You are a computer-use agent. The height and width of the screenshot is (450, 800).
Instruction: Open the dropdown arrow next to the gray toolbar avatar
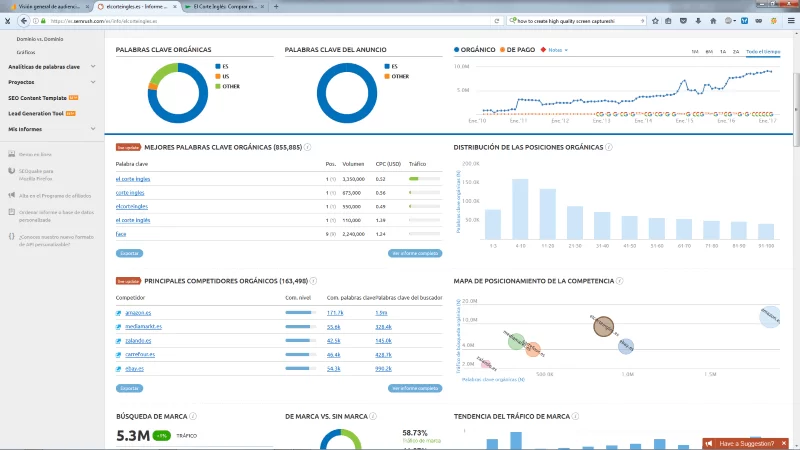(x=734, y=21)
